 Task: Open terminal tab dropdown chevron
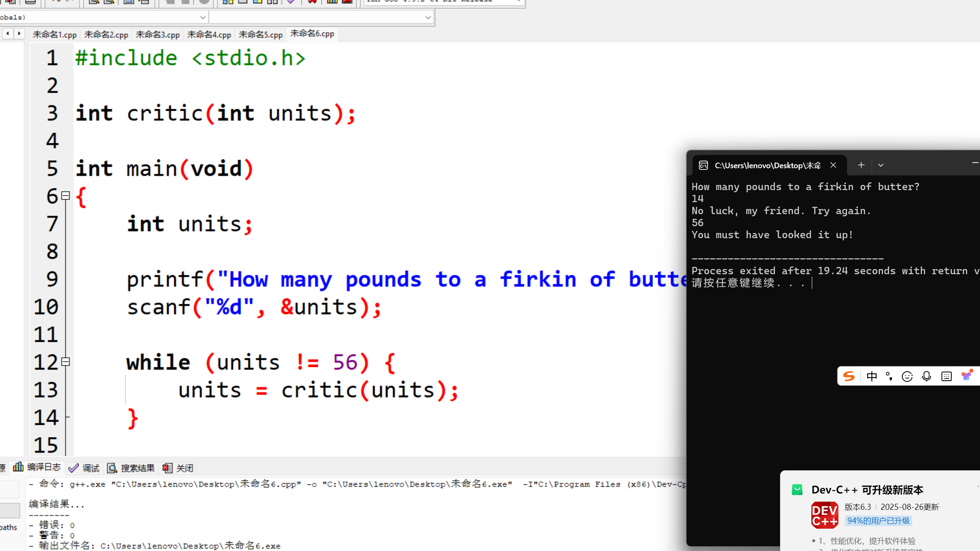point(880,165)
